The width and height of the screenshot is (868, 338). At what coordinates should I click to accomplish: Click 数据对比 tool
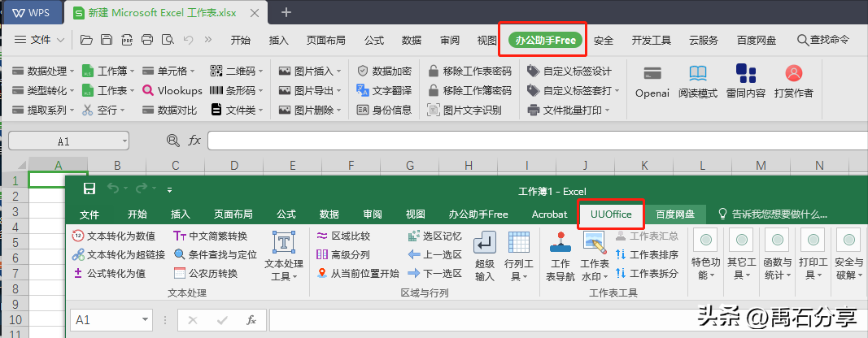(169, 110)
